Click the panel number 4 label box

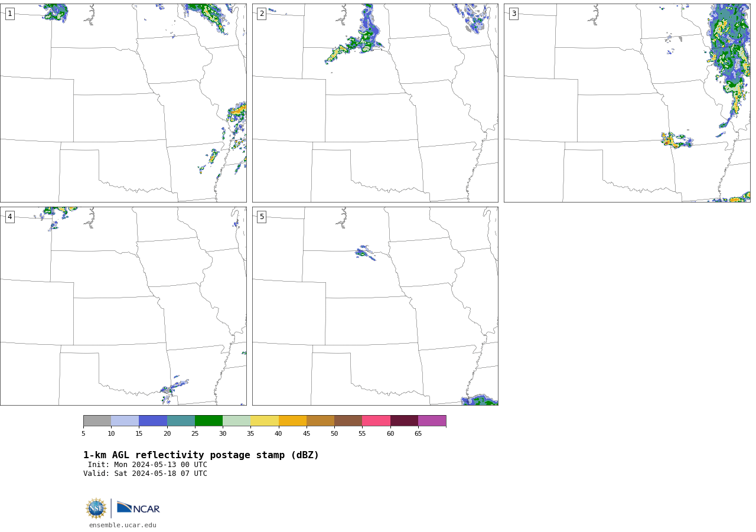pyautogui.click(x=9, y=217)
